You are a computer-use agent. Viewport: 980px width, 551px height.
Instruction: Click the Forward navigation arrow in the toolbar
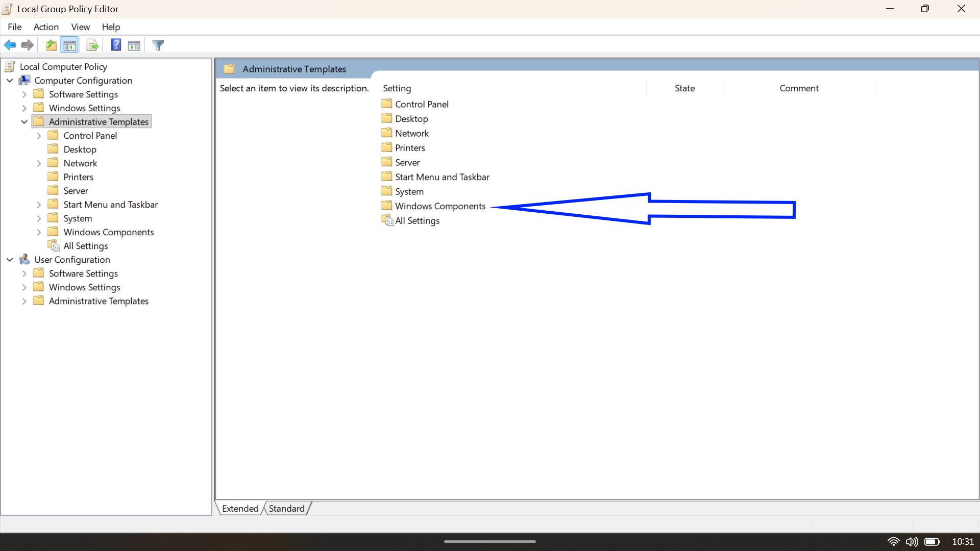click(27, 45)
